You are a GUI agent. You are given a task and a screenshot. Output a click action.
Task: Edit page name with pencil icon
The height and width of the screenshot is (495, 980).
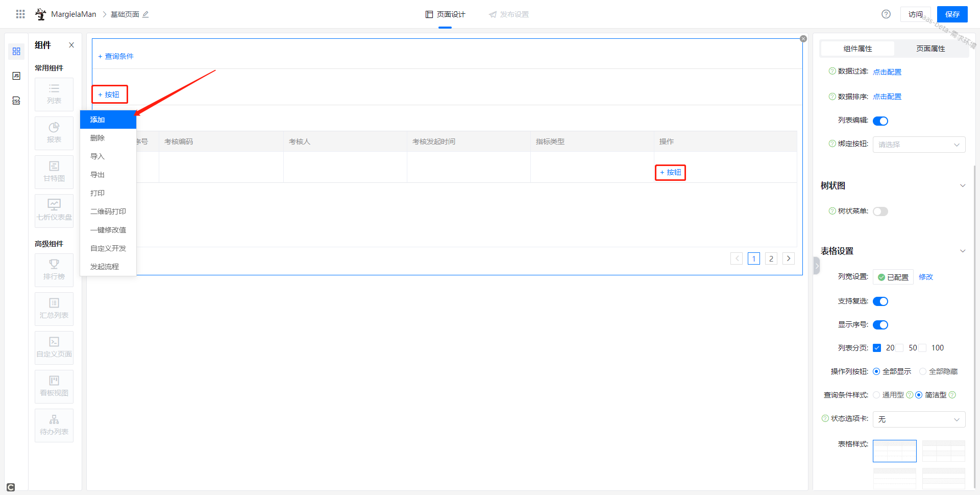click(x=145, y=14)
